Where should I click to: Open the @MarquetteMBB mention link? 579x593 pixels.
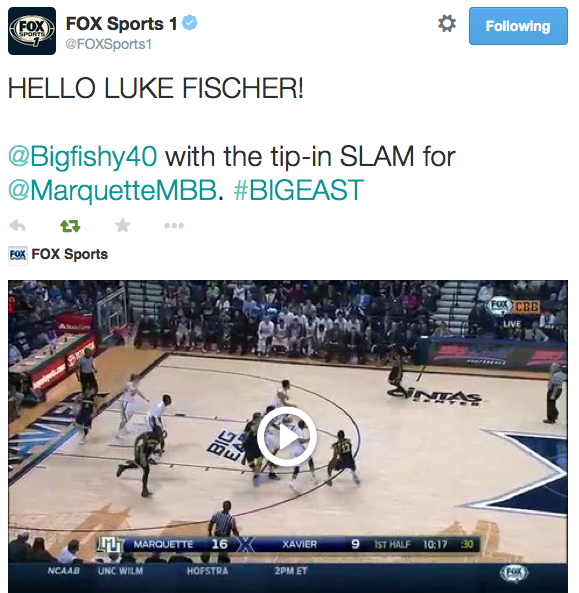(x=112, y=190)
